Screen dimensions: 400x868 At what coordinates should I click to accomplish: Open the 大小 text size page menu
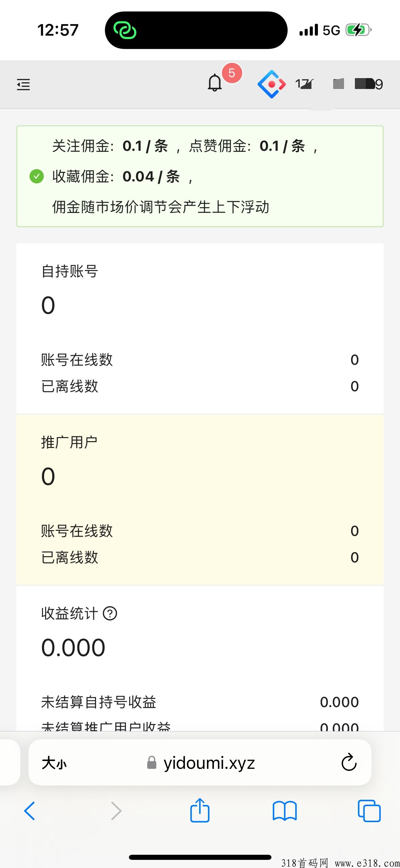click(54, 763)
